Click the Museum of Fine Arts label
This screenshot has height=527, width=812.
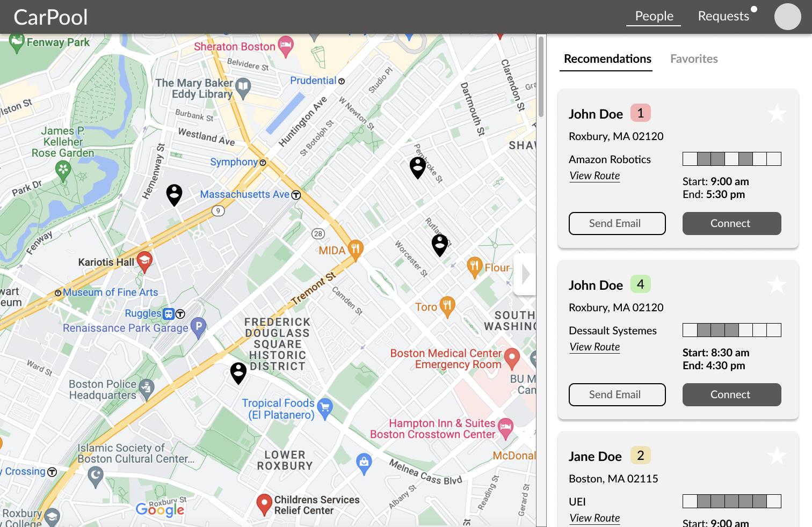pyautogui.click(x=111, y=292)
